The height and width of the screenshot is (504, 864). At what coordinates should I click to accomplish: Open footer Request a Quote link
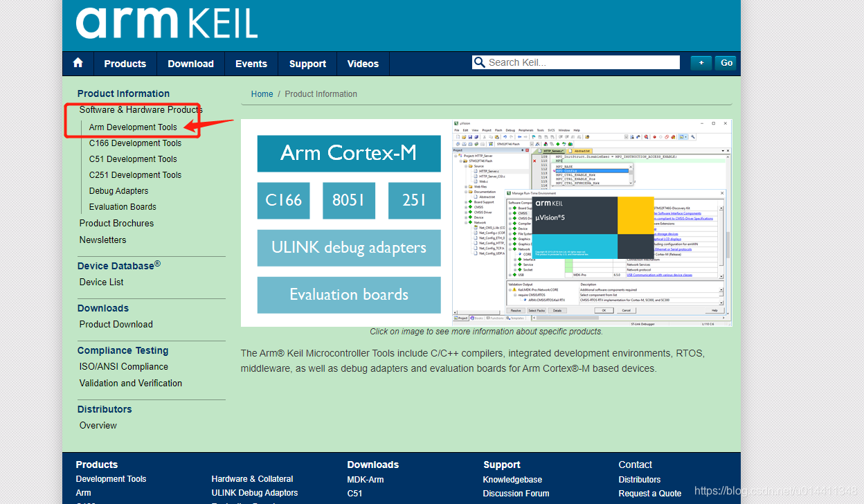649,494
